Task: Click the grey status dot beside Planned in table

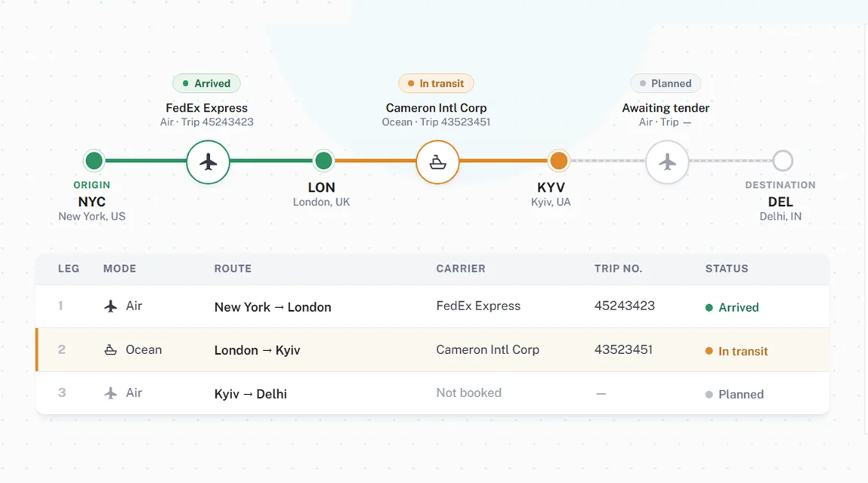Action: click(x=709, y=395)
